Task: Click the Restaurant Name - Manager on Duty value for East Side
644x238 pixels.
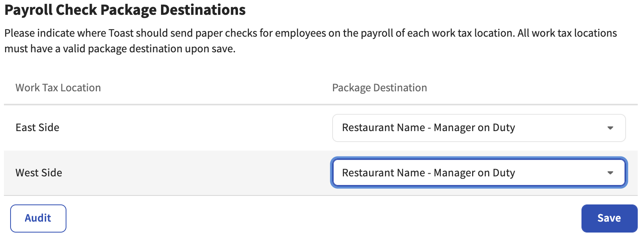Action: 429,128
